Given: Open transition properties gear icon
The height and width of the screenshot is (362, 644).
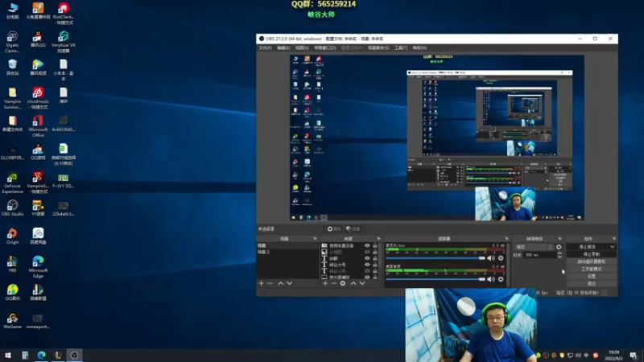Looking at the screenshot, I should [559, 247].
